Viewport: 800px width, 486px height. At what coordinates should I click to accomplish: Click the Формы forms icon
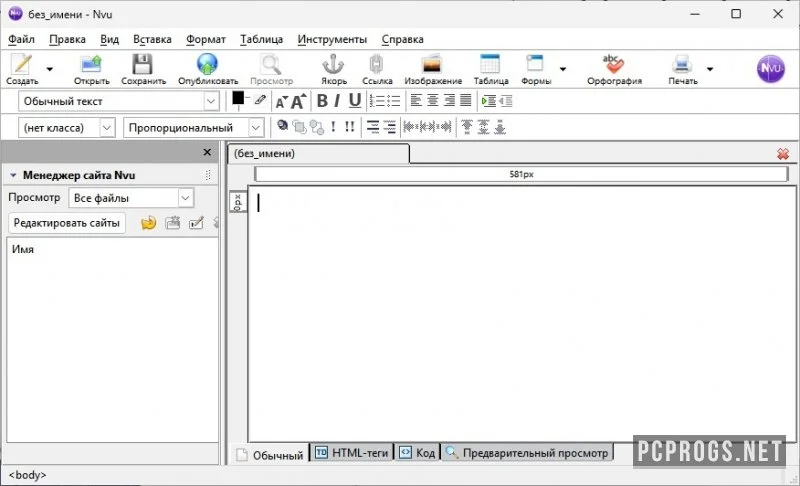tap(535, 64)
